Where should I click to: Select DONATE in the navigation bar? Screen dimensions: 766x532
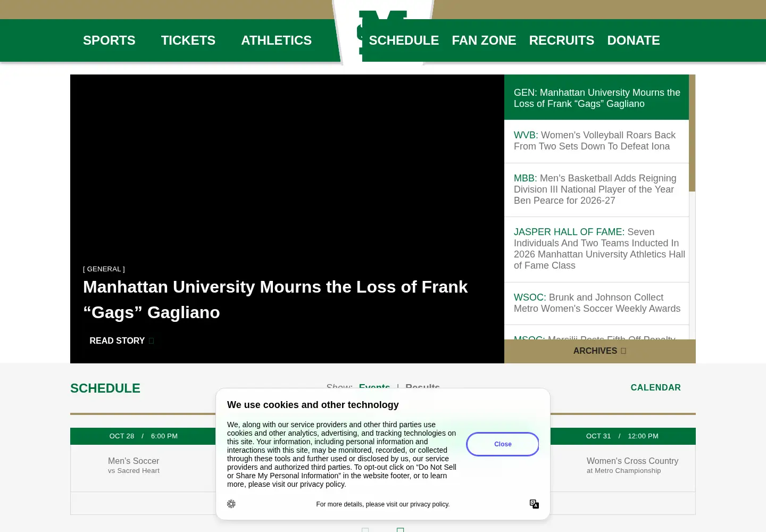634,40
